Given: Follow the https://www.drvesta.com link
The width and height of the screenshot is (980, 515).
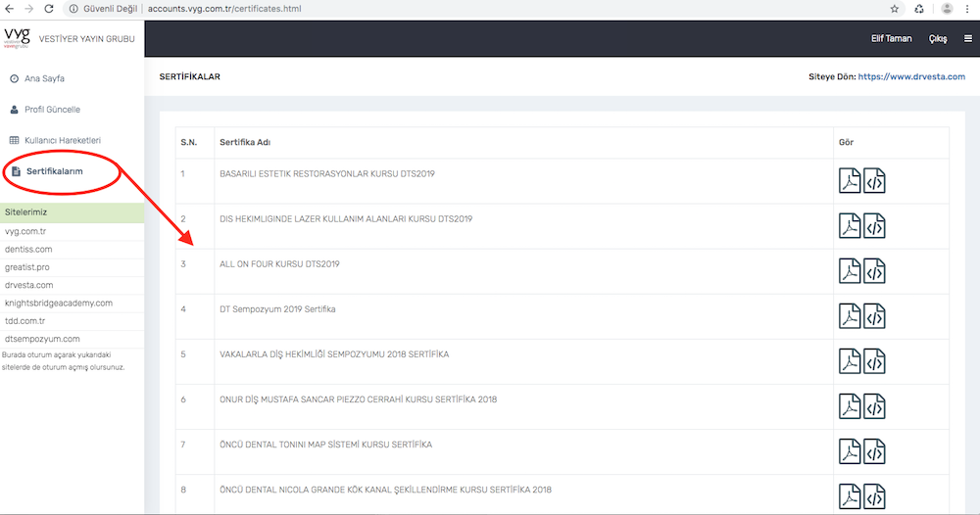Looking at the screenshot, I should pos(911,76).
